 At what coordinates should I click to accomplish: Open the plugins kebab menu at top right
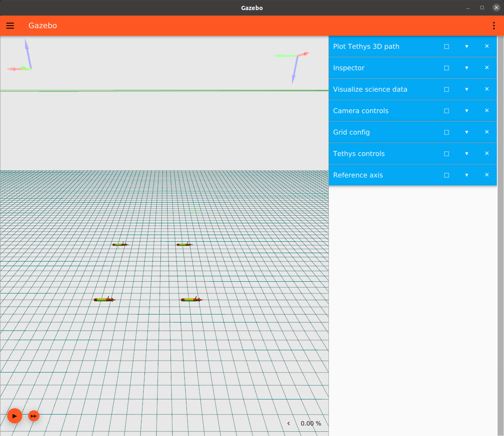[494, 26]
